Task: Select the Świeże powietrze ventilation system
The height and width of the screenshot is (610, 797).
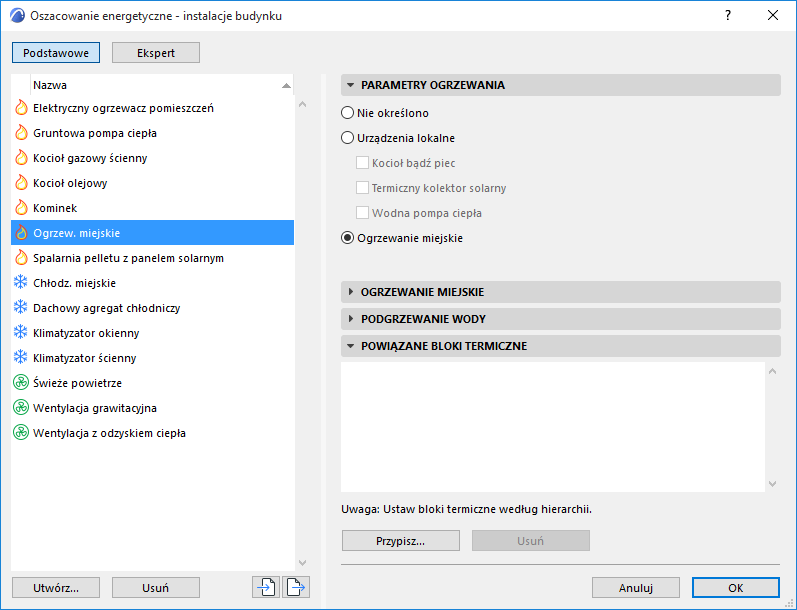Action: pos(77,383)
